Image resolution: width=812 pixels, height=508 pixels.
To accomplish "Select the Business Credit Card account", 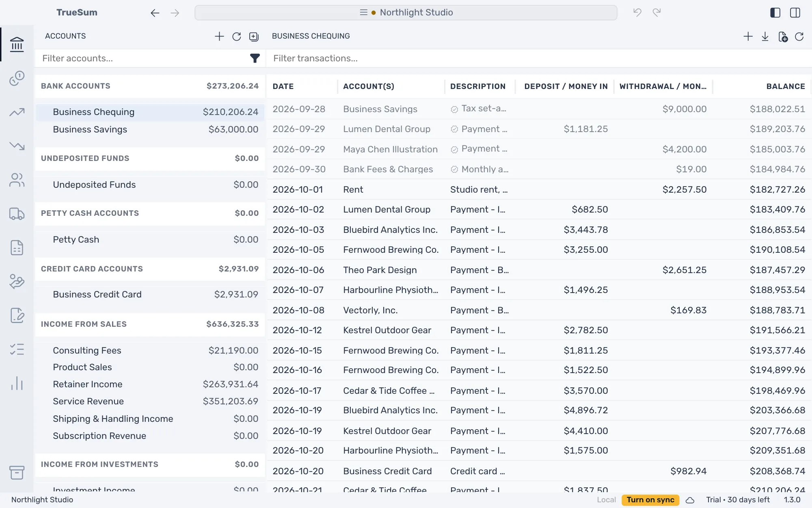I will pos(150,295).
